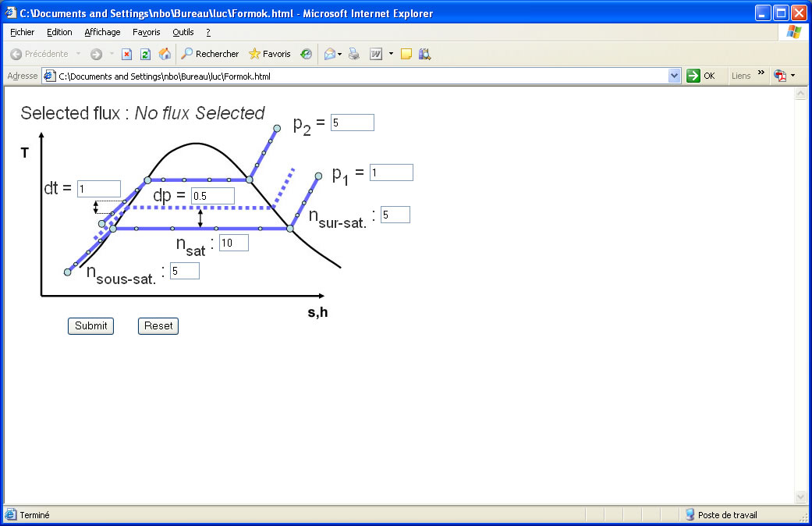Open the Rechercher search pane
This screenshot has height=526, width=812.
[210, 54]
